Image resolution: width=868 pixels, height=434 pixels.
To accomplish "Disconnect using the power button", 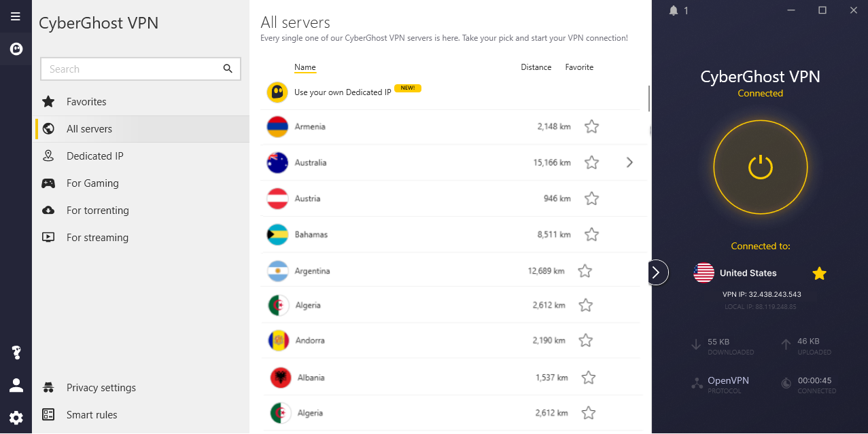I will [x=760, y=167].
